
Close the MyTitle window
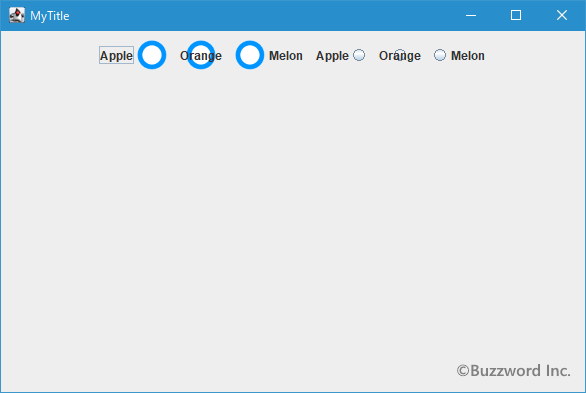click(x=562, y=15)
